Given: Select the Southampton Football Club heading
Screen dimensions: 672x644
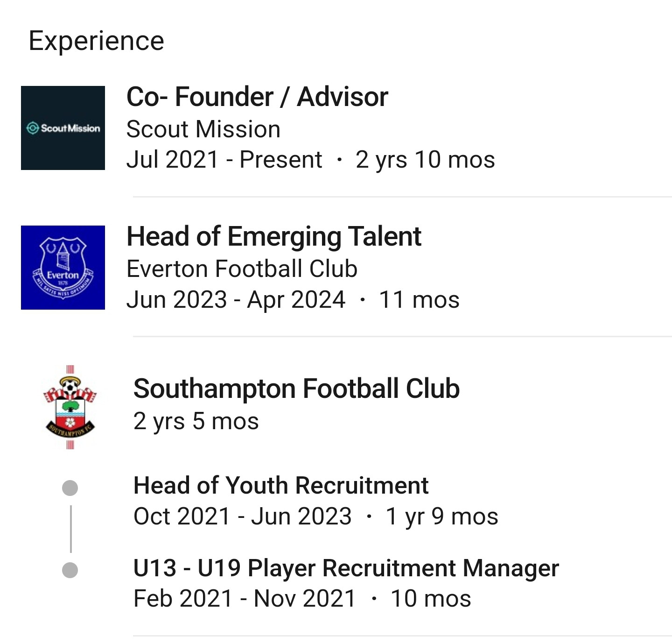Looking at the screenshot, I should (297, 389).
